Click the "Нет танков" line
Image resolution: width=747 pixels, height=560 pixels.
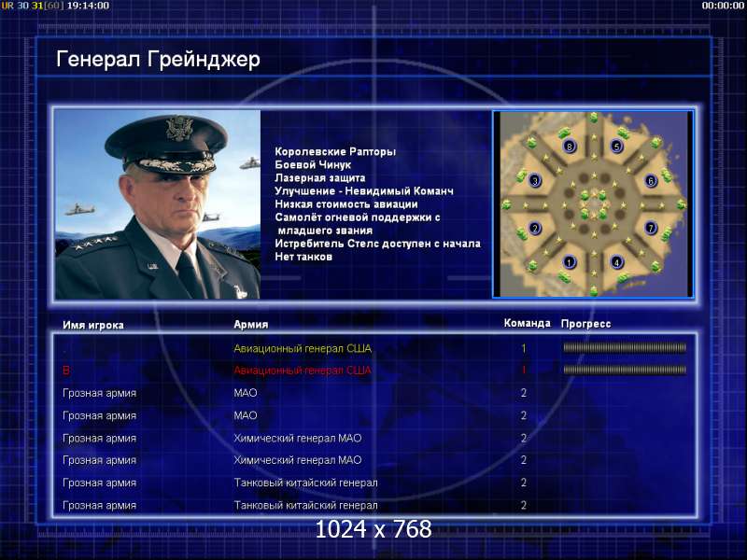[x=303, y=258]
